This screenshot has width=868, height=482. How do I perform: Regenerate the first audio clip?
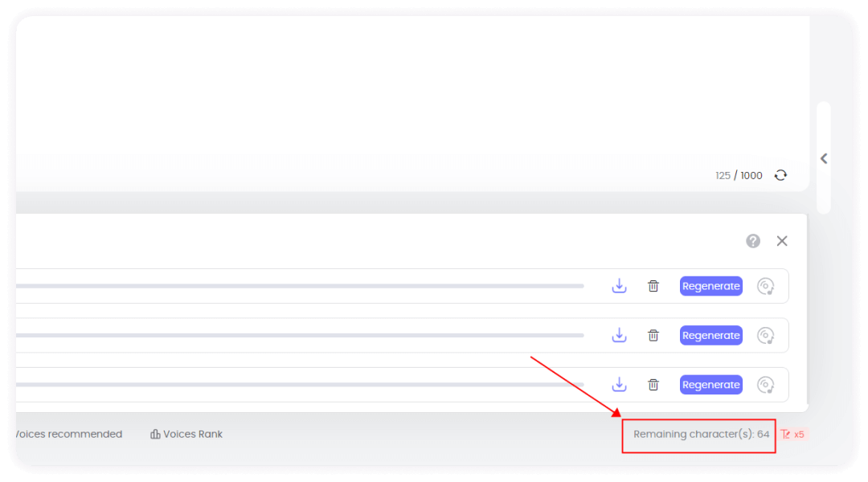click(x=710, y=286)
